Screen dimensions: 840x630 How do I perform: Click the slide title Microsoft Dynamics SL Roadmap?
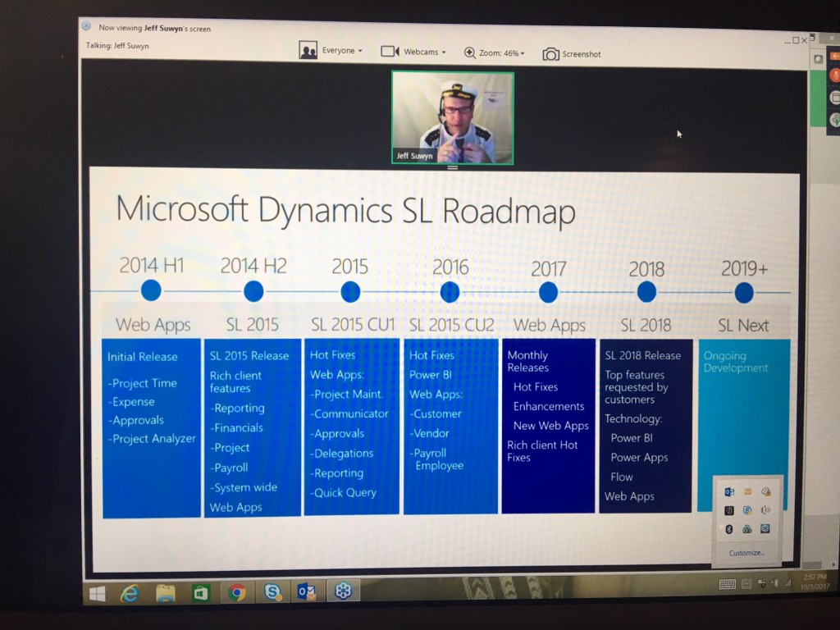click(x=345, y=210)
